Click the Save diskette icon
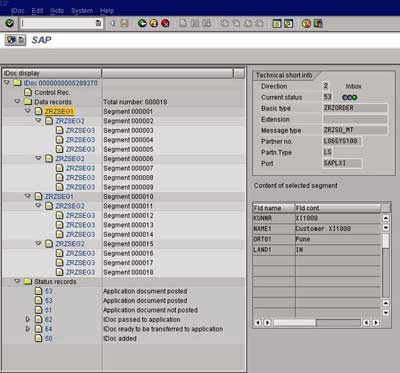The image size is (400, 373). [124, 23]
